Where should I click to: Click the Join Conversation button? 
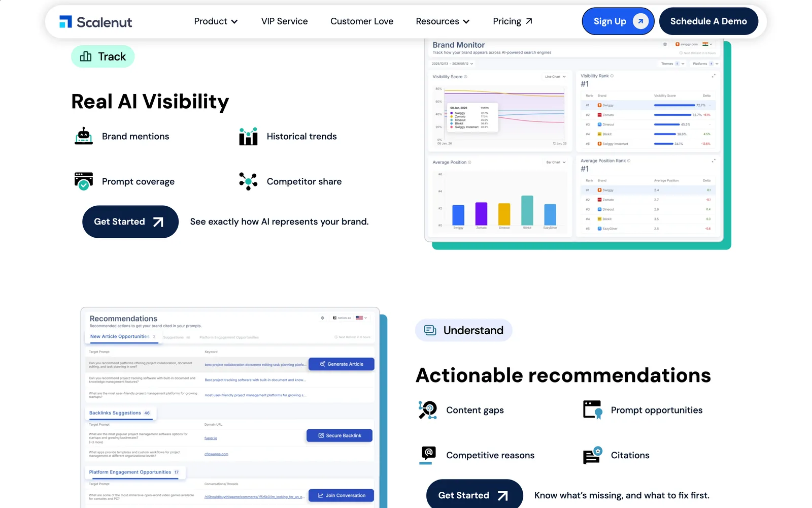tap(341, 495)
